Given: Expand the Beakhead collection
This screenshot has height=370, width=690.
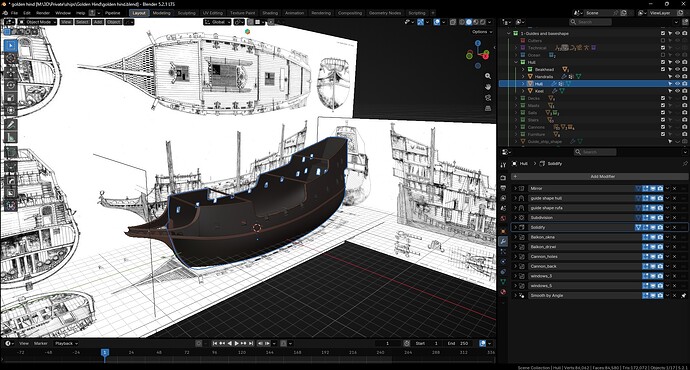Looking at the screenshot, I should [523, 70].
